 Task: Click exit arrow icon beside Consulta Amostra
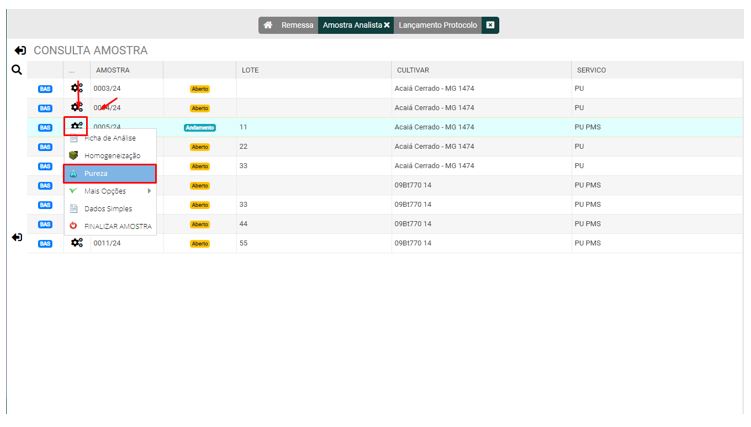pyautogui.click(x=20, y=50)
